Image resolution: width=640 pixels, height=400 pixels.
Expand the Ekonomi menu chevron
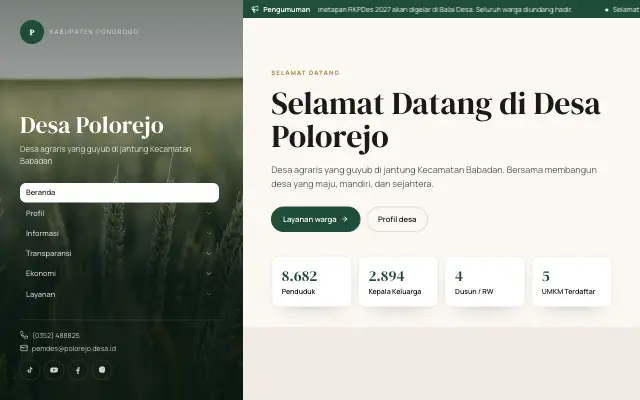[209, 273]
